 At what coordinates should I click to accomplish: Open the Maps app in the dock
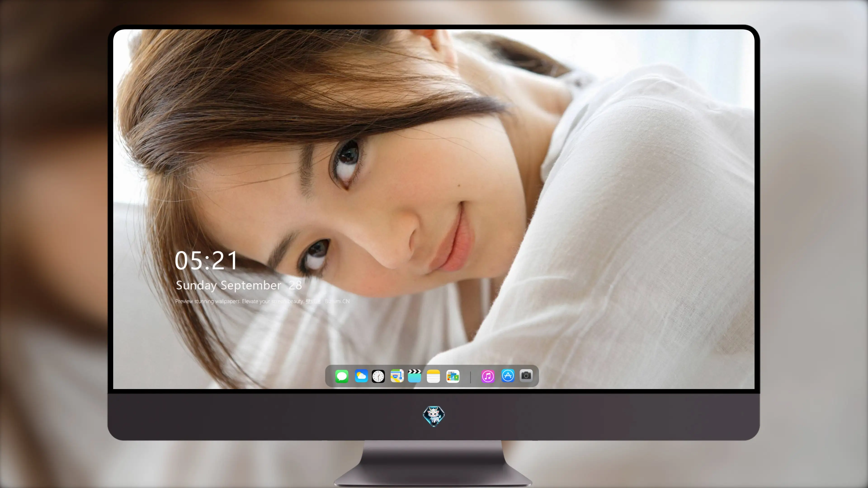coord(397,376)
